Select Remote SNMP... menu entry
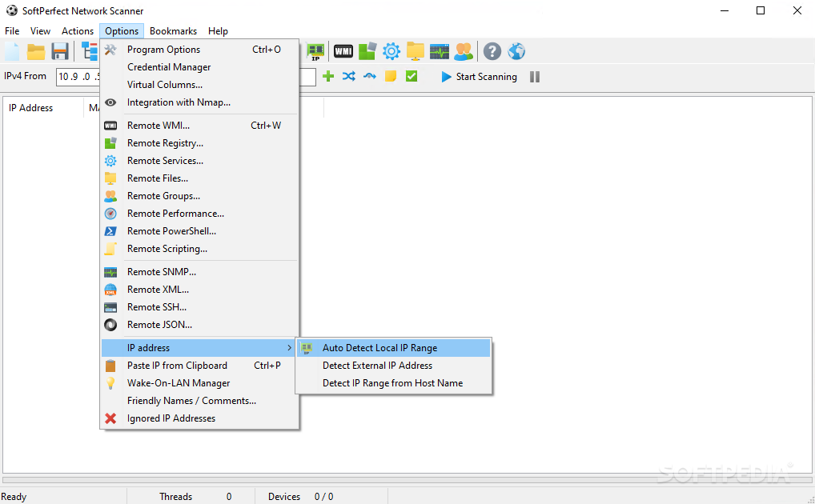The height and width of the screenshot is (504, 815). point(200,272)
